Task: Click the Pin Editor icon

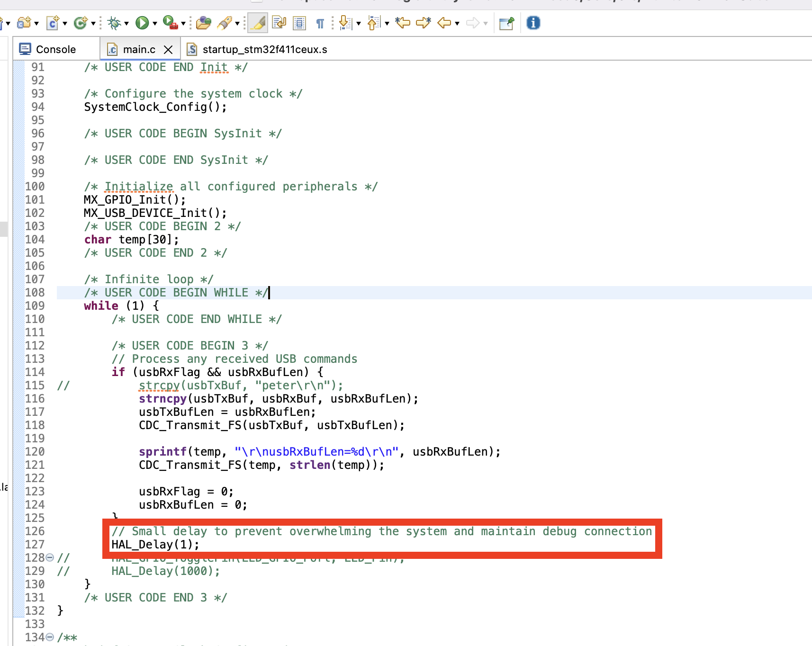Action: [x=506, y=23]
